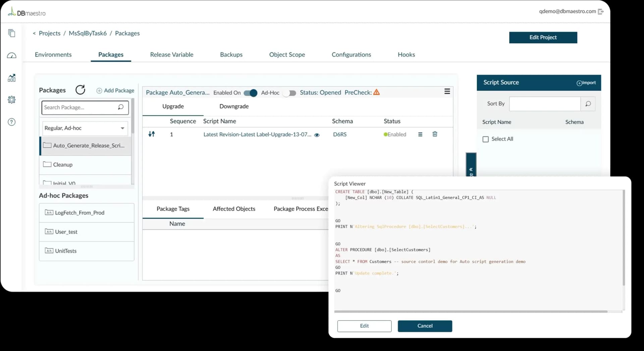Open the dashboard gauge panel in sidebar
This screenshot has width=644, height=351.
click(x=12, y=55)
